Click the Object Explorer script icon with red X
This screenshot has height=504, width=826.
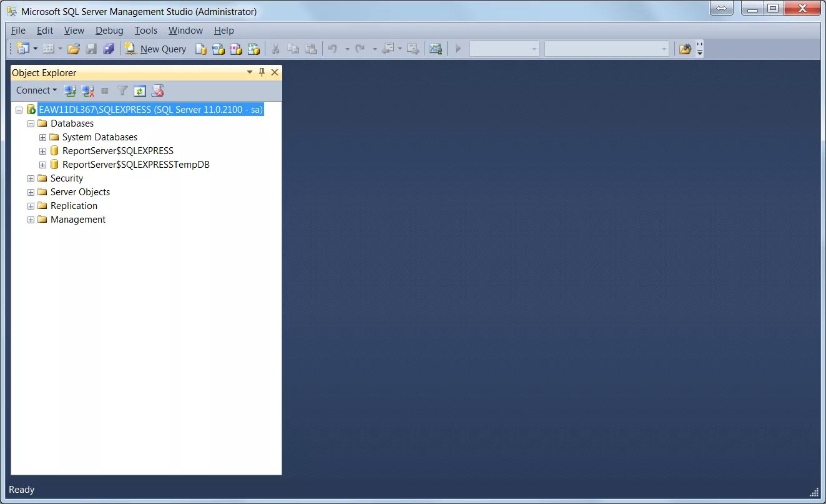[x=157, y=91]
